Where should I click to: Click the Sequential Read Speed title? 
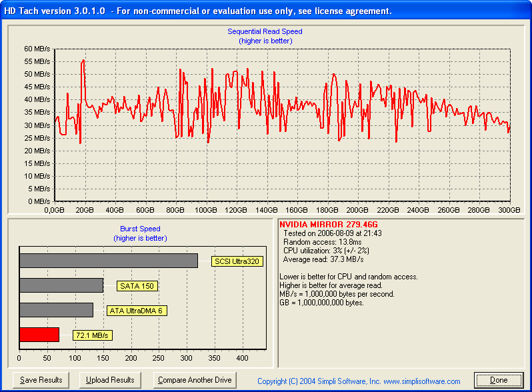click(265, 31)
